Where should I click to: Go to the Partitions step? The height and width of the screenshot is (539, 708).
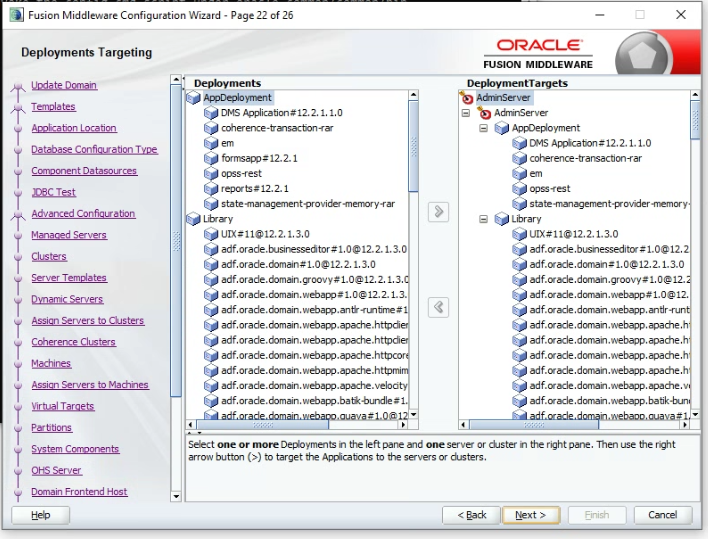point(51,427)
